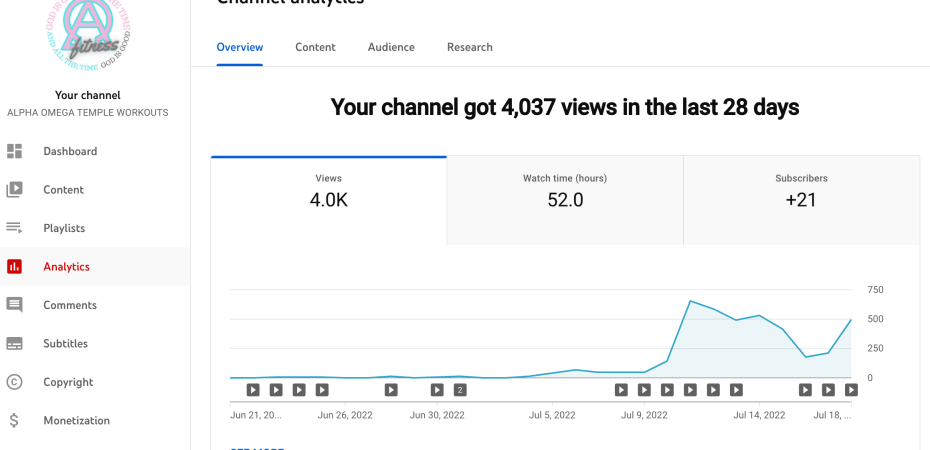Click the Content video library icon
930x450 pixels.
click(14, 190)
